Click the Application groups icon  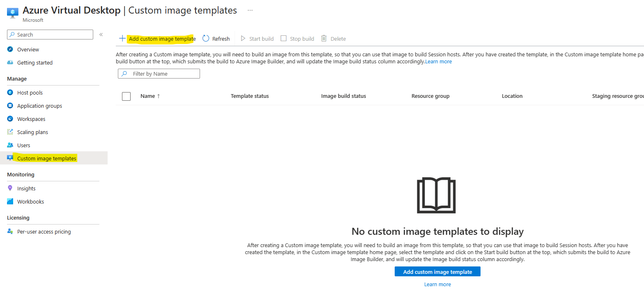10,106
